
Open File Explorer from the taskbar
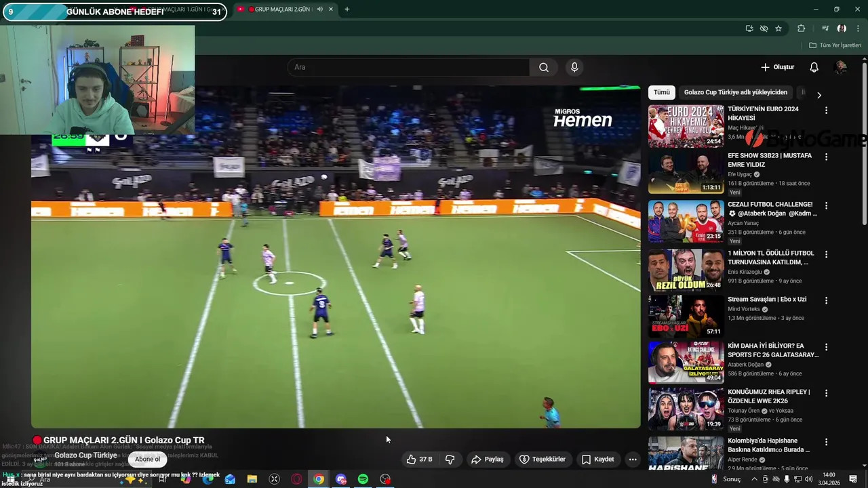pos(252,479)
